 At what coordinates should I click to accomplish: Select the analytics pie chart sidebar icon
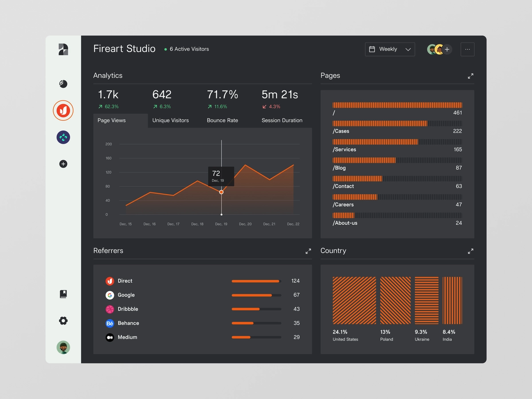(63, 84)
